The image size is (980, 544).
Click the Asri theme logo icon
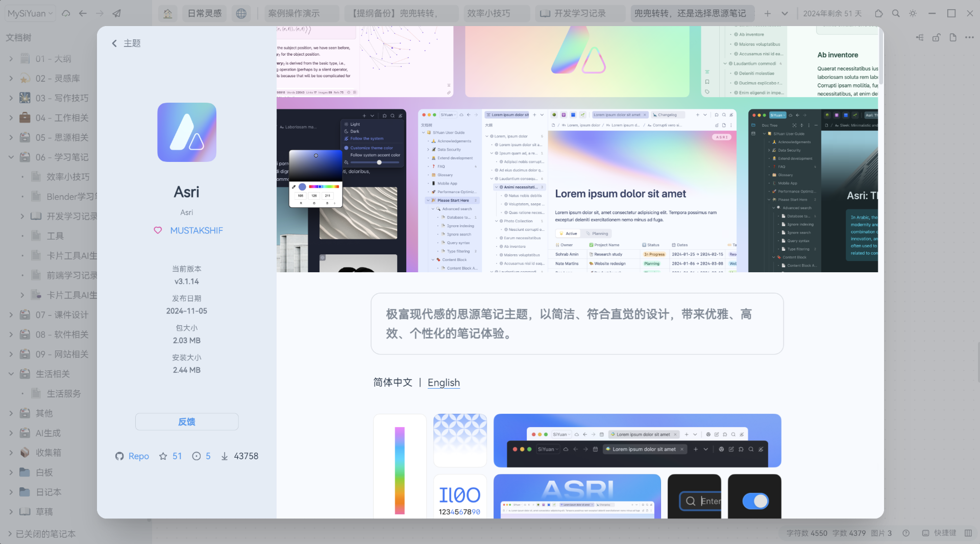187,132
